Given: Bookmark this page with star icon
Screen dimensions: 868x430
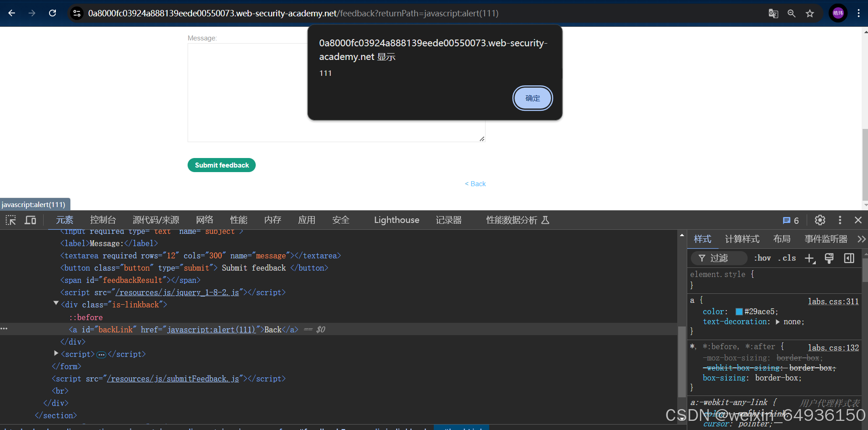Looking at the screenshot, I should click(810, 13).
